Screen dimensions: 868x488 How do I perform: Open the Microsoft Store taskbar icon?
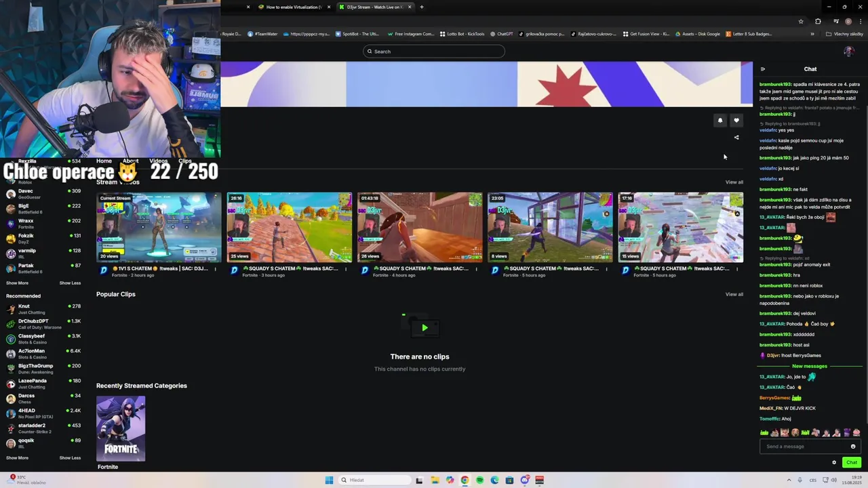pos(509,480)
